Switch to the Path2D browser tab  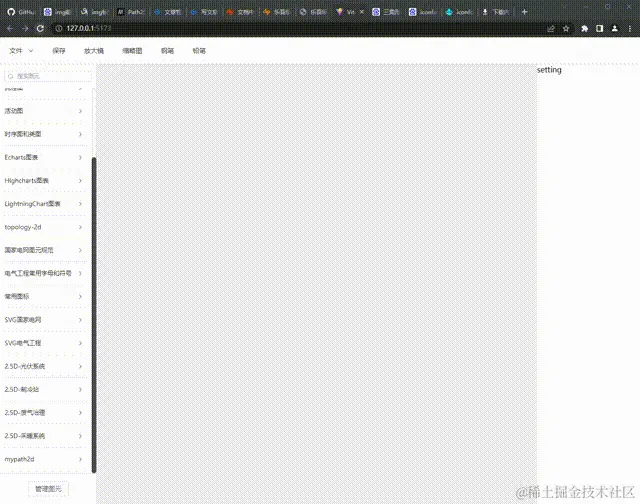coord(131,12)
